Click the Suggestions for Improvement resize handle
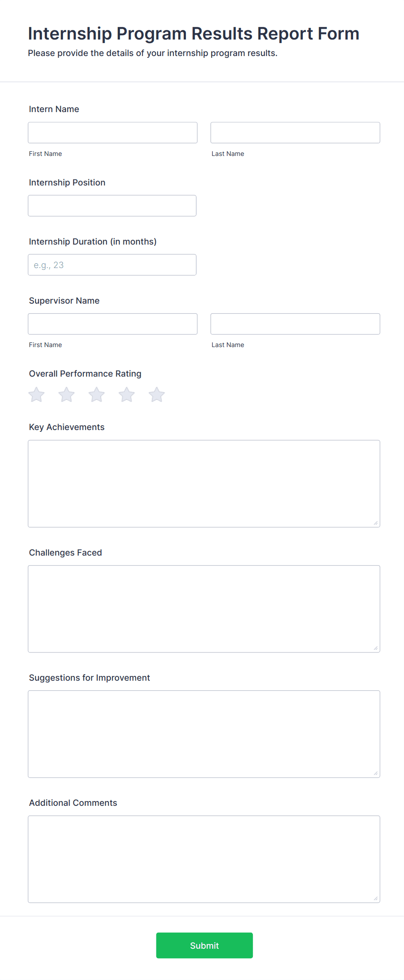404x980 pixels. click(376, 773)
